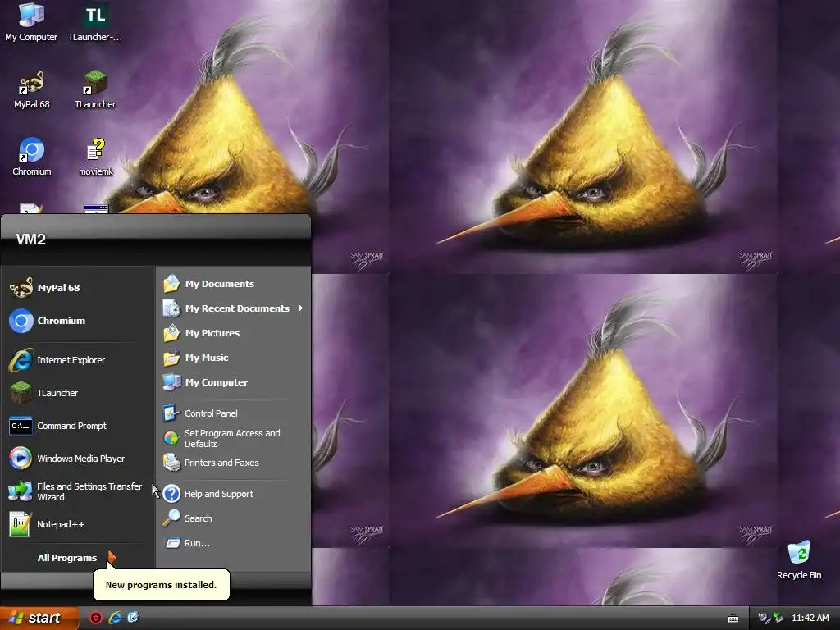Viewport: 840px width, 630px height.
Task: Open My Documents folder
Action: pyautogui.click(x=234, y=283)
